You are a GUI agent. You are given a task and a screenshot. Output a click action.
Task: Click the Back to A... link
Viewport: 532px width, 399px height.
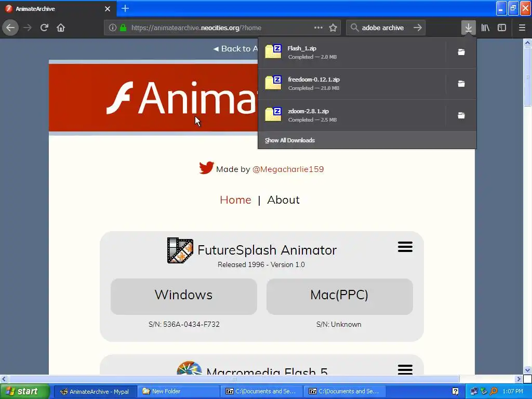(x=235, y=49)
